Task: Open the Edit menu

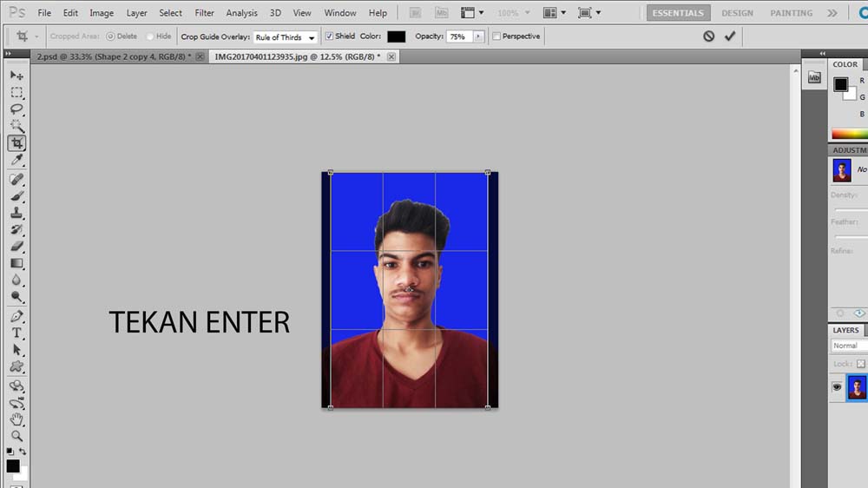Action: click(70, 13)
